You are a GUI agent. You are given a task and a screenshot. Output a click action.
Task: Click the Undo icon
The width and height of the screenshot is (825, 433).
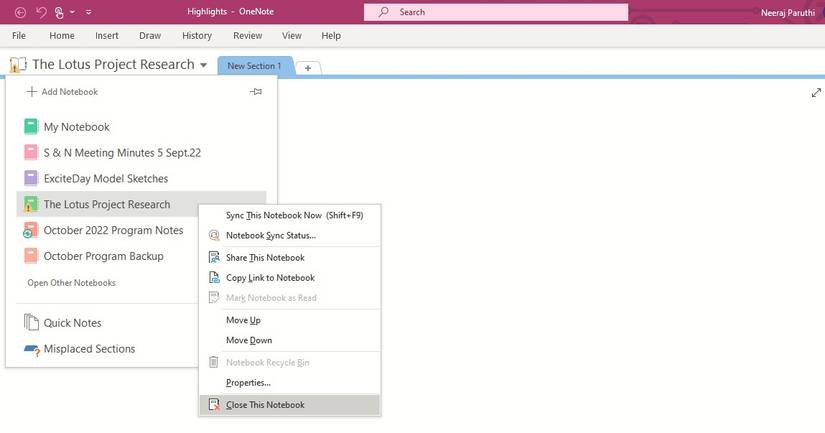pos(41,12)
